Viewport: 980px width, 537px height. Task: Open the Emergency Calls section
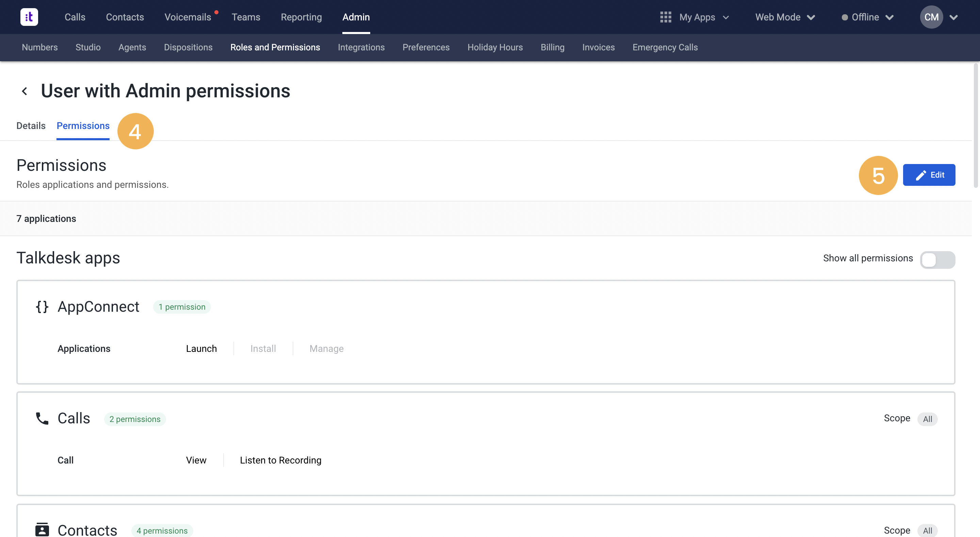665,47
